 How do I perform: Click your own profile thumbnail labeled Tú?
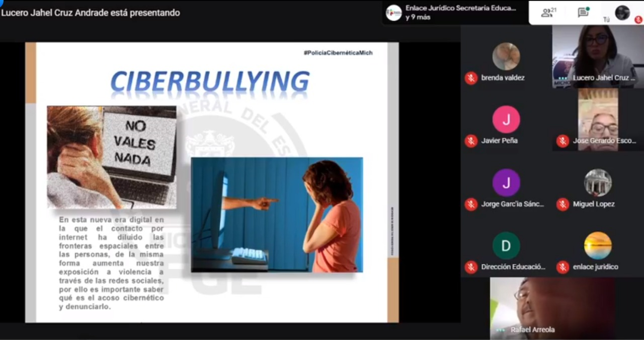pos(622,13)
